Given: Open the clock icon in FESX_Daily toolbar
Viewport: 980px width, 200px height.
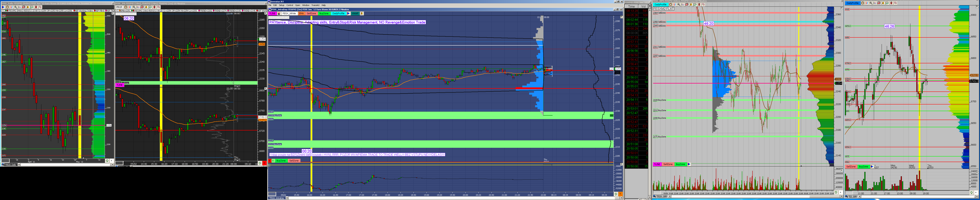Looking at the screenshot, I should (x=7, y=7).
